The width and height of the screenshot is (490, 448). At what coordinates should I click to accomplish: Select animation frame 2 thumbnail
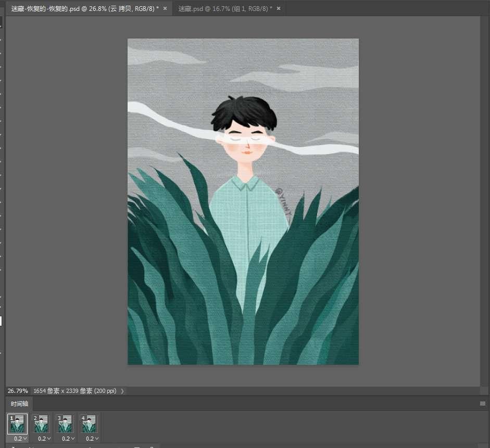point(41,424)
